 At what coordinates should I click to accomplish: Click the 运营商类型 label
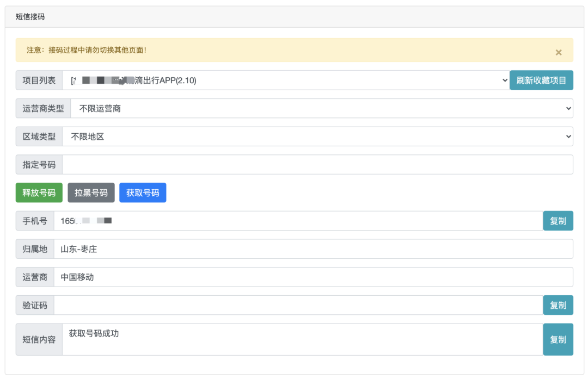tap(43, 108)
